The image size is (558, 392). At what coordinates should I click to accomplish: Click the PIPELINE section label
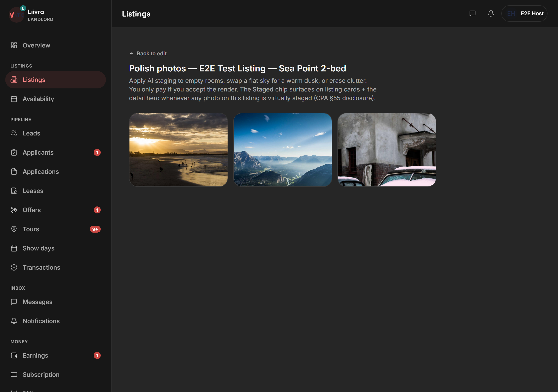tap(21, 120)
